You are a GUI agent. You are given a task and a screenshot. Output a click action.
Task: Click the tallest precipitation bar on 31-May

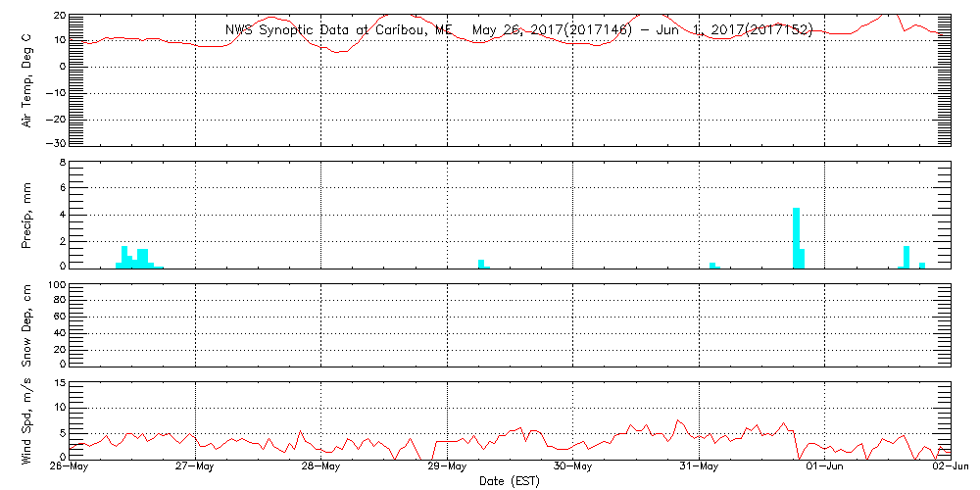(x=796, y=238)
